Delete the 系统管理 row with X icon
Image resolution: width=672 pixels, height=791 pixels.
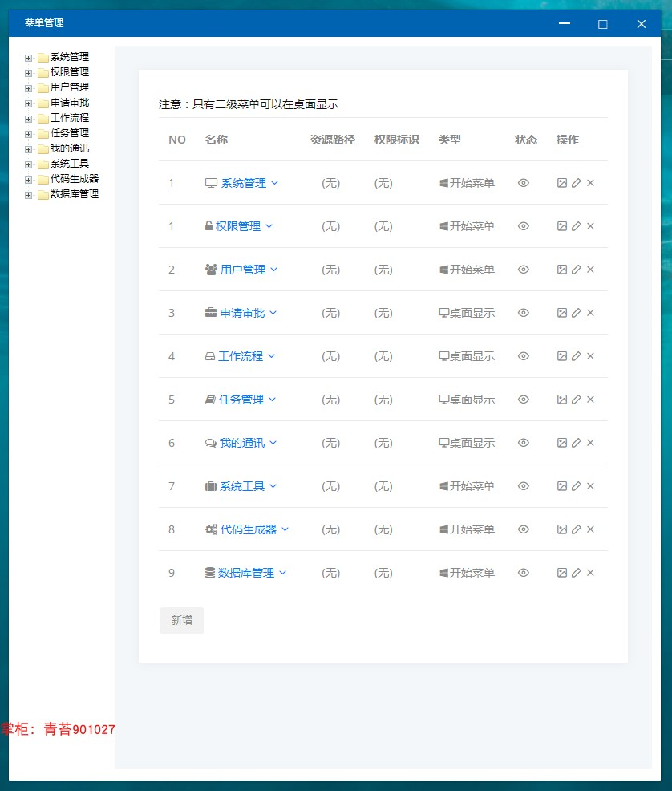click(590, 183)
